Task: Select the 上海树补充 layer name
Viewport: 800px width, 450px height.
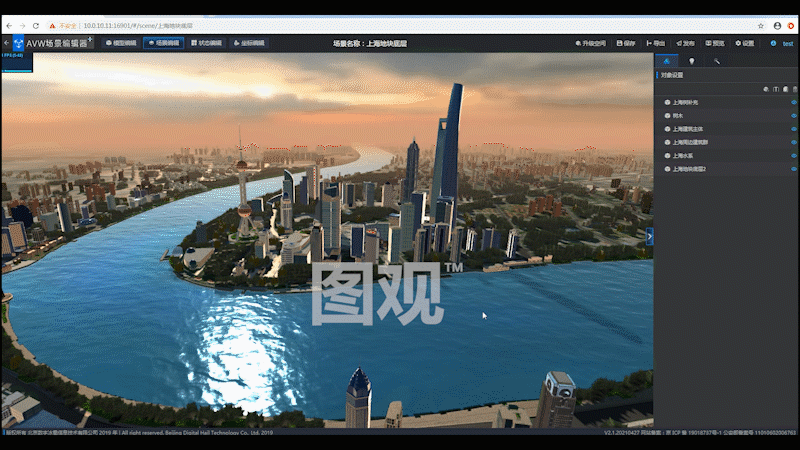Action: (685, 103)
